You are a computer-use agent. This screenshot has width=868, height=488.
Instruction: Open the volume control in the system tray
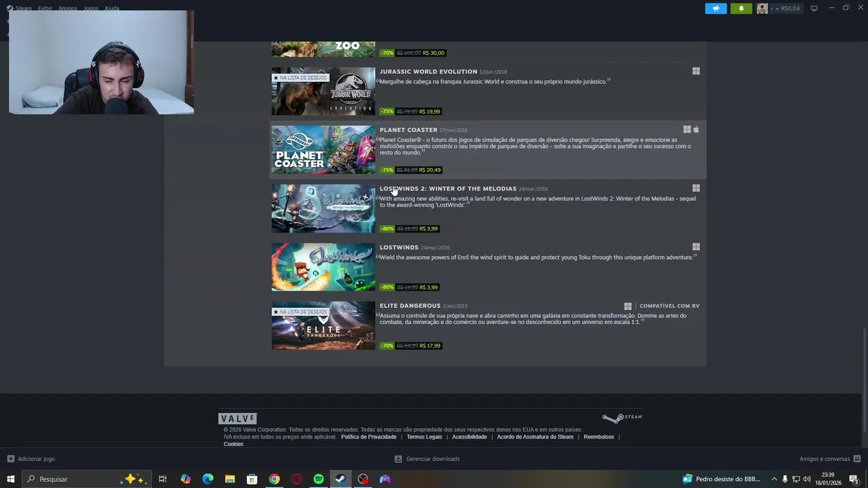(806, 479)
